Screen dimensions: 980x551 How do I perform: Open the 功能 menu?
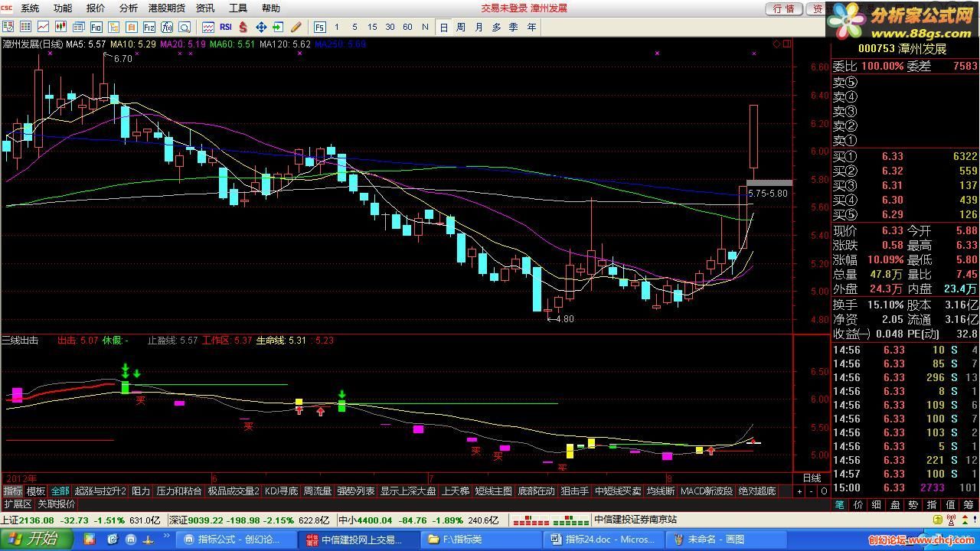click(63, 8)
